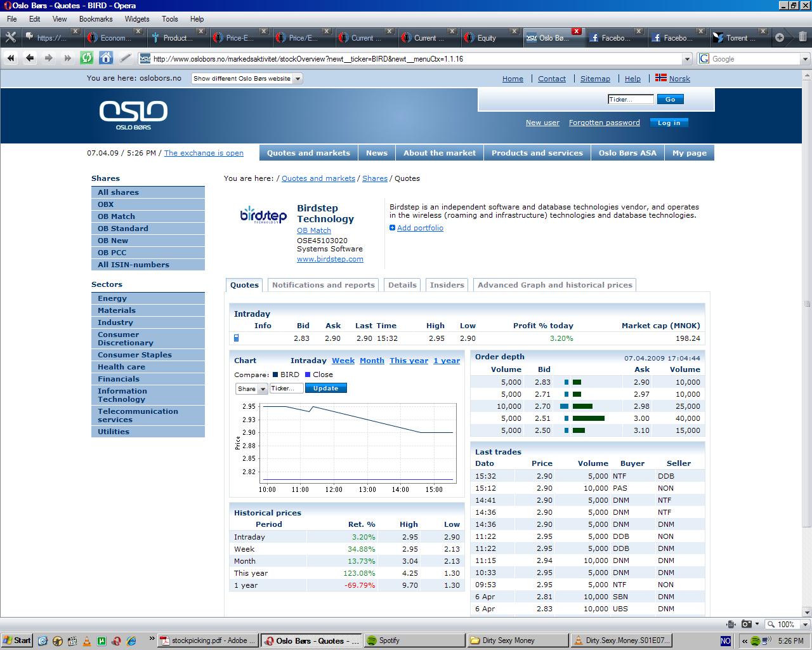Select All shares in sidebar
The width and height of the screenshot is (812, 650).
[148, 192]
